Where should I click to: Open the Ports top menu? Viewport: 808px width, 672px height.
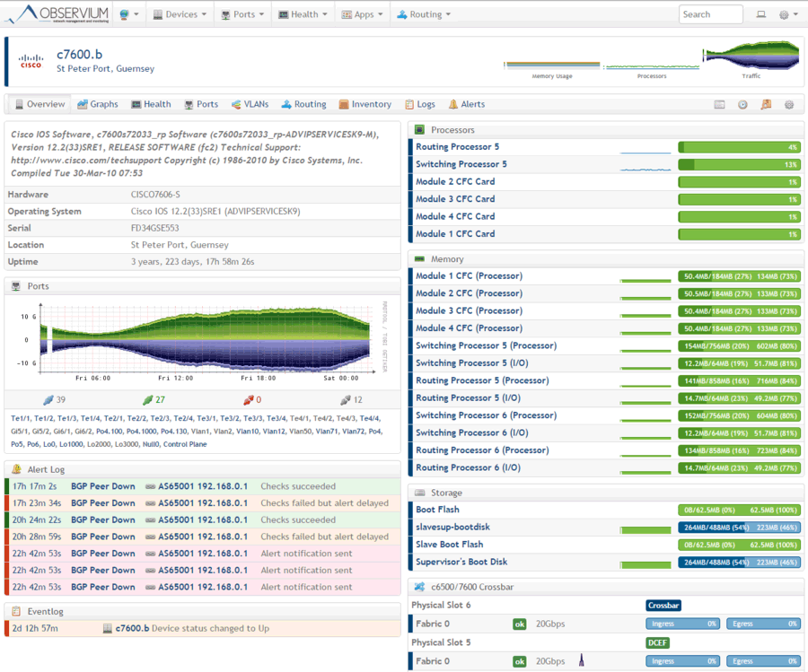click(x=242, y=14)
